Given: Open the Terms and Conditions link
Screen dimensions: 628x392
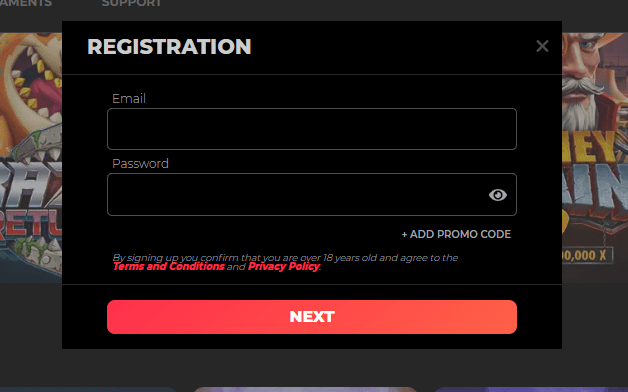Looking at the screenshot, I should point(169,267).
